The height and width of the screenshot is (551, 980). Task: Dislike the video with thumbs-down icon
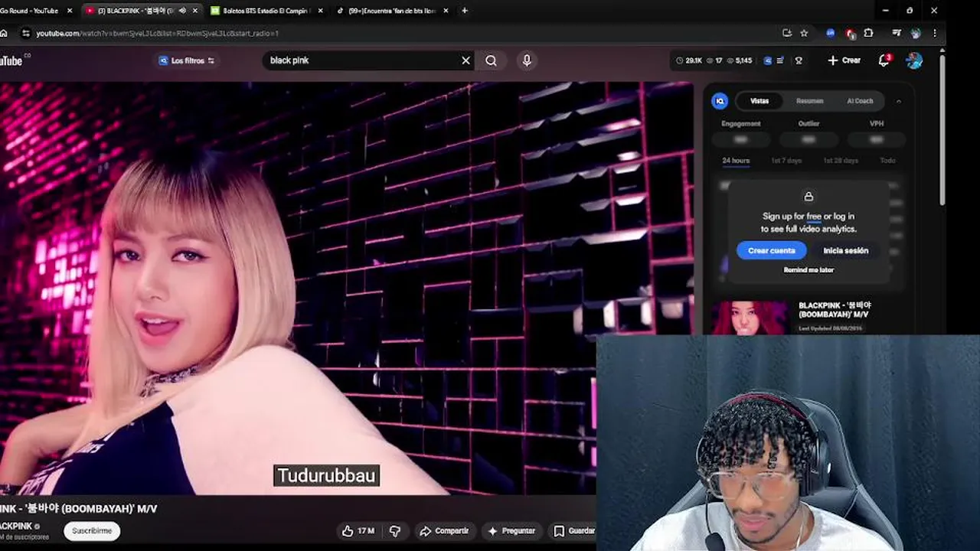point(395,530)
